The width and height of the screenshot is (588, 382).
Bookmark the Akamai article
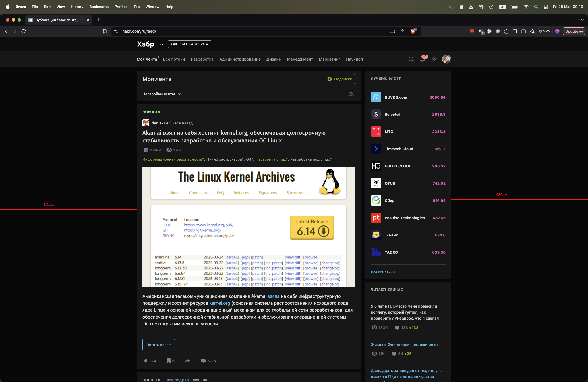click(169, 361)
